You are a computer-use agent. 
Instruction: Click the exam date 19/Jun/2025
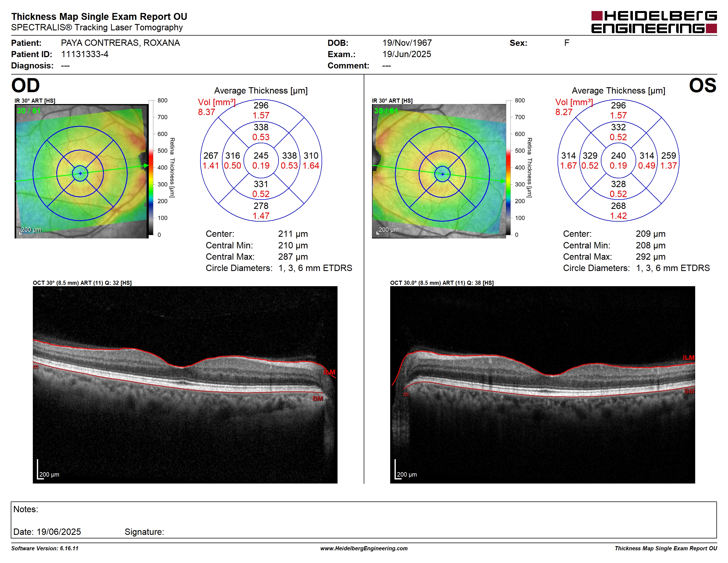[407, 54]
